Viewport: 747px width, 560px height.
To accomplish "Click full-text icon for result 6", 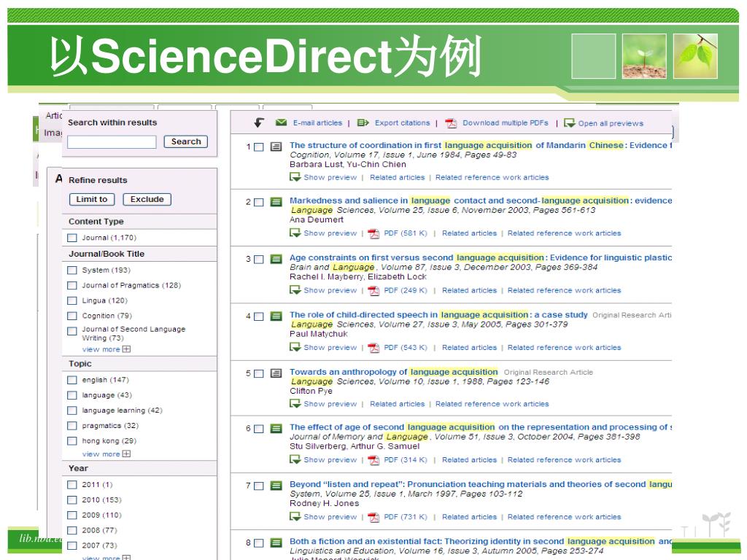I will 276,429.
